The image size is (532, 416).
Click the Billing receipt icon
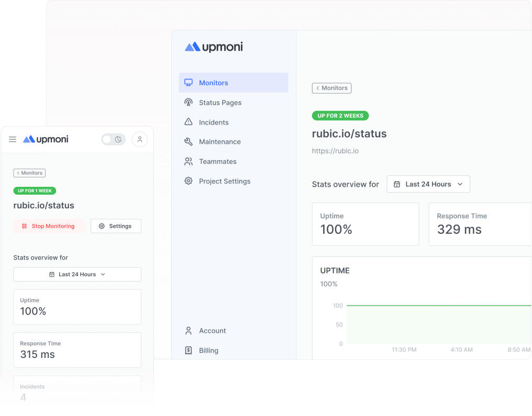pos(189,351)
